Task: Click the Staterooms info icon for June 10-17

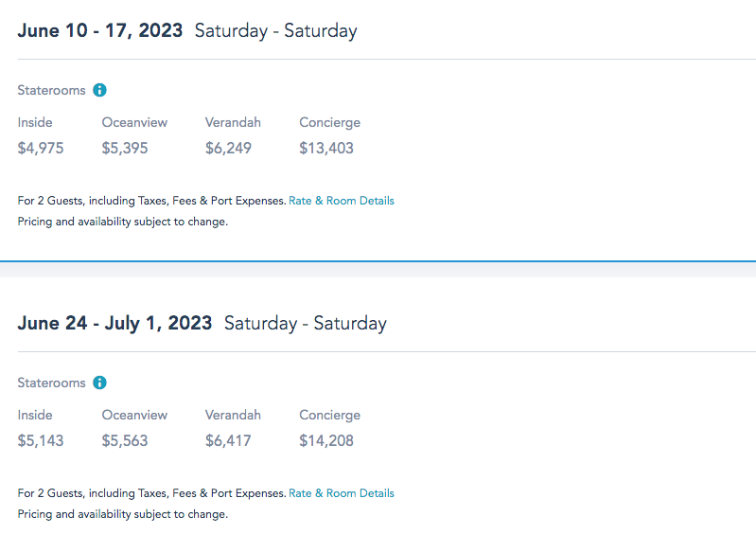Action: point(100,91)
